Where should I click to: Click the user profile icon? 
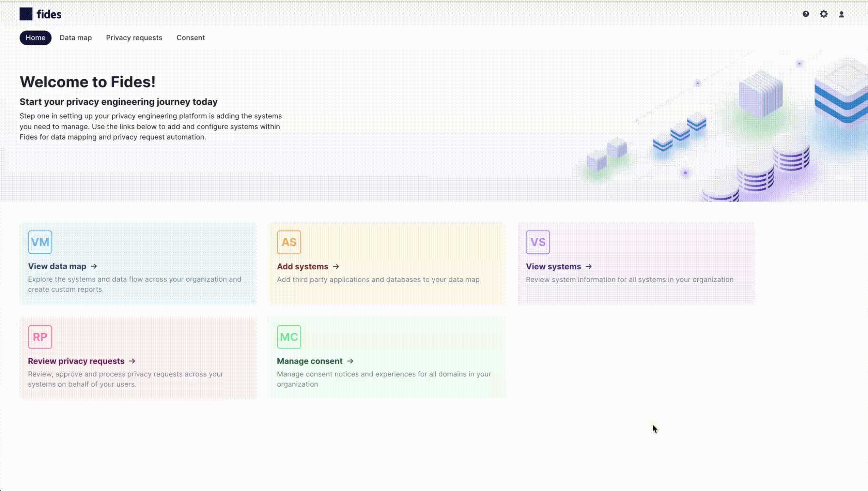click(x=841, y=14)
